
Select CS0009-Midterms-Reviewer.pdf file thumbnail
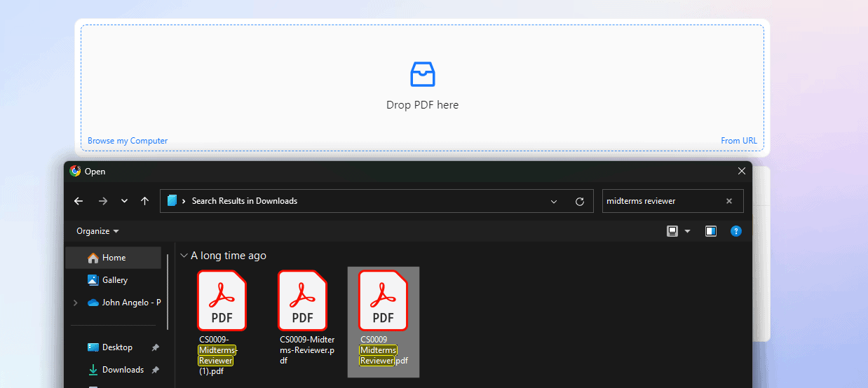tap(302, 300)
